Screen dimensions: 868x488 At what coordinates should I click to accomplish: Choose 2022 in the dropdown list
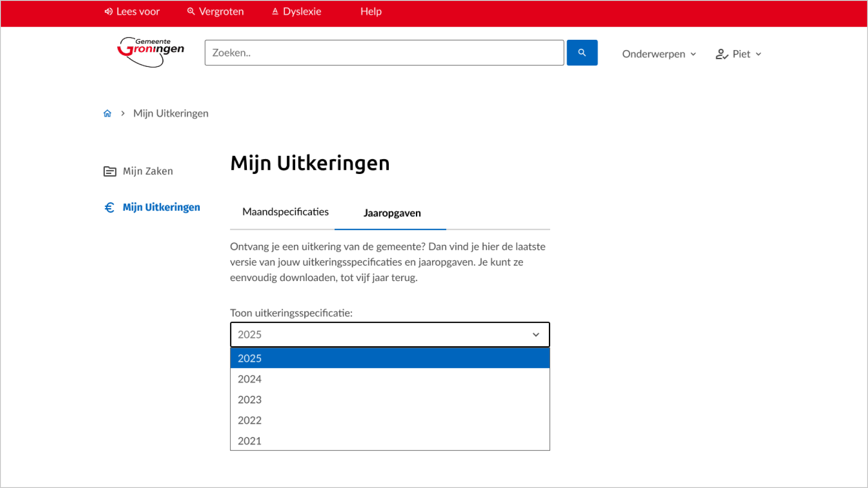pos(390,420)
